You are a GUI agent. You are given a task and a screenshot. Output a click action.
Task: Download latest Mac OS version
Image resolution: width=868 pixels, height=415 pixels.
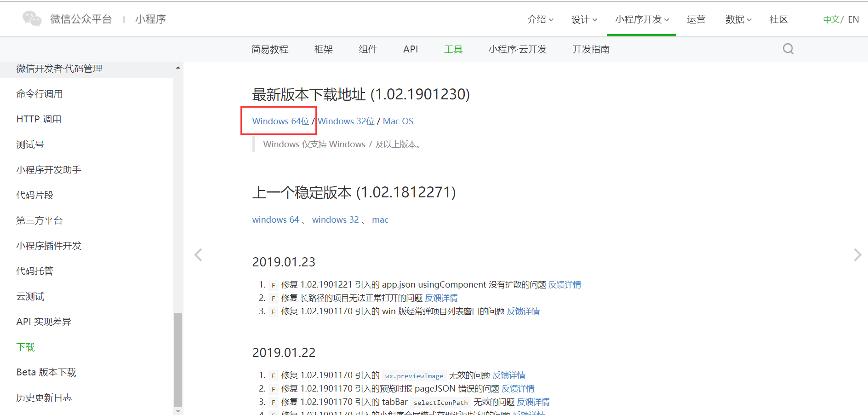(x=398, y=121)
